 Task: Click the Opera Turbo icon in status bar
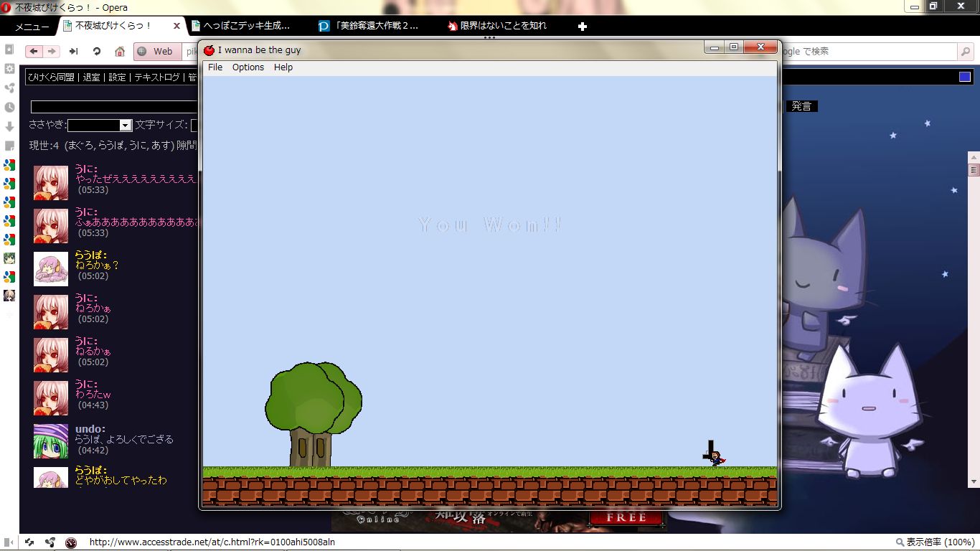[x=70, y=542]
